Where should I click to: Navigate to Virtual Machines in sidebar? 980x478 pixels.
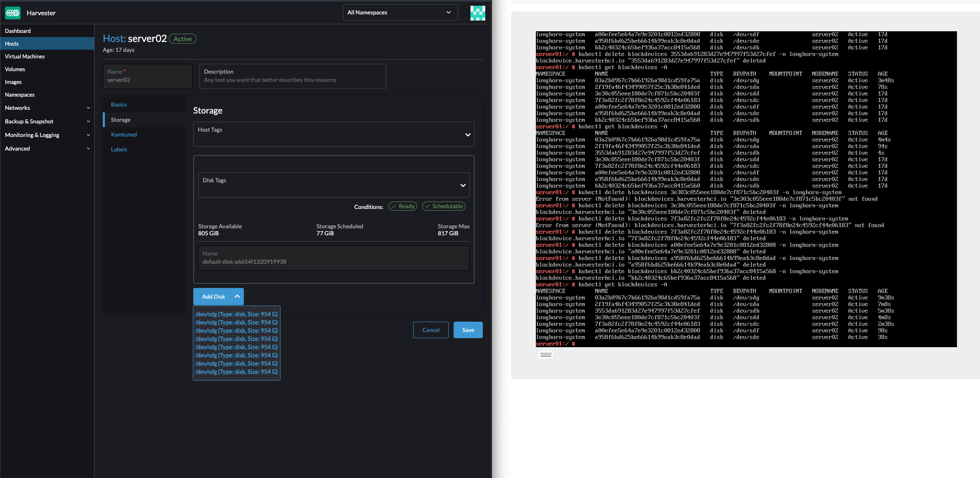point(25,56)
